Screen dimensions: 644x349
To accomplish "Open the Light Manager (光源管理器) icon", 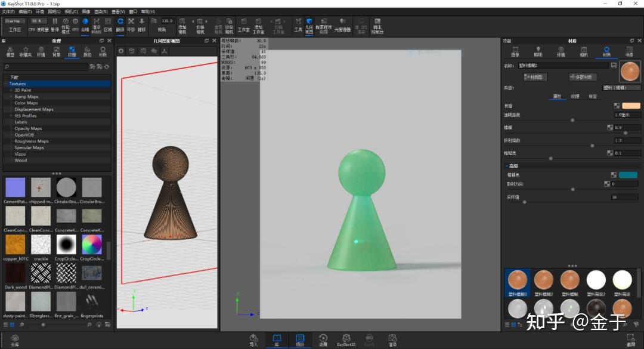I will 342,24.
